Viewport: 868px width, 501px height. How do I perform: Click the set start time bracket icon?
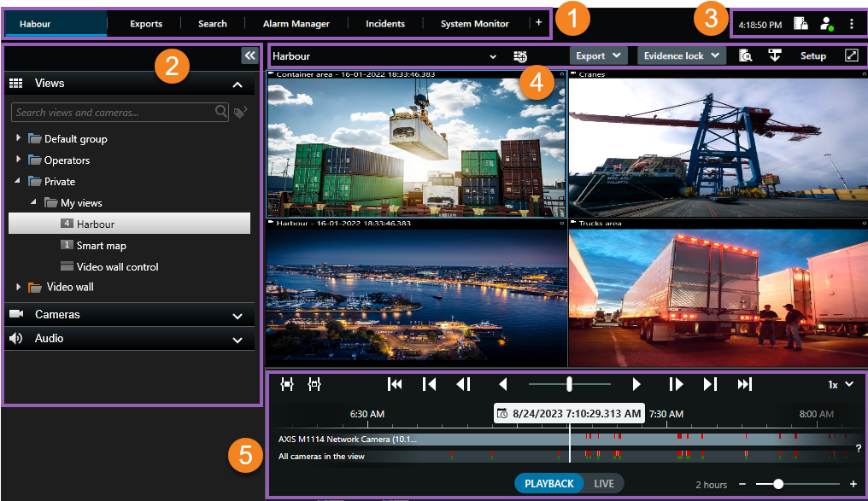tap(287, 384)
